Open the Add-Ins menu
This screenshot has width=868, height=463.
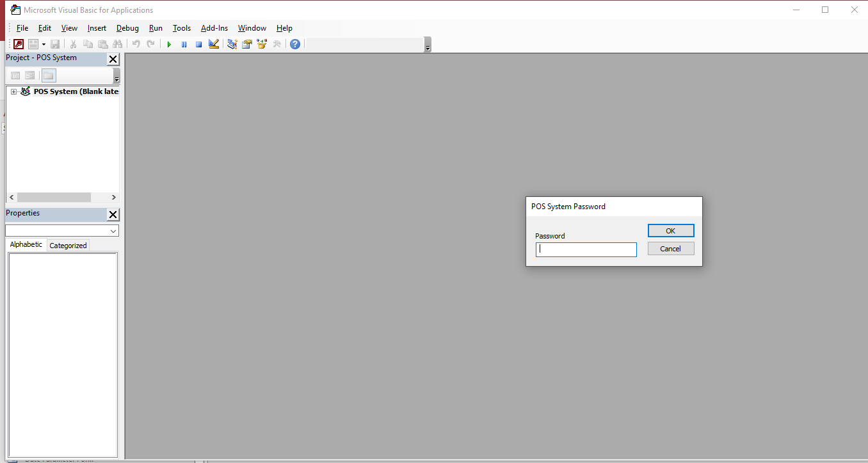(214, 28)
